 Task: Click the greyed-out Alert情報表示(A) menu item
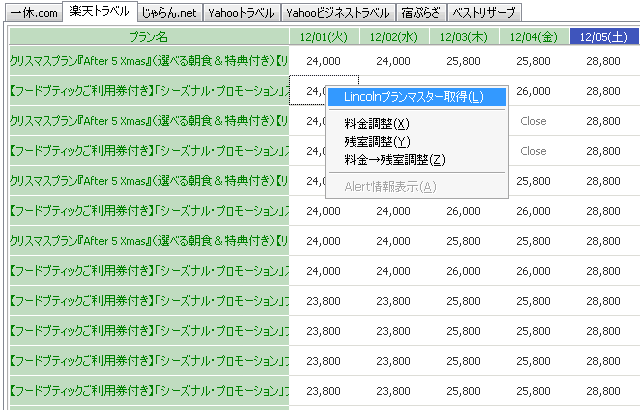click(389, 187)
